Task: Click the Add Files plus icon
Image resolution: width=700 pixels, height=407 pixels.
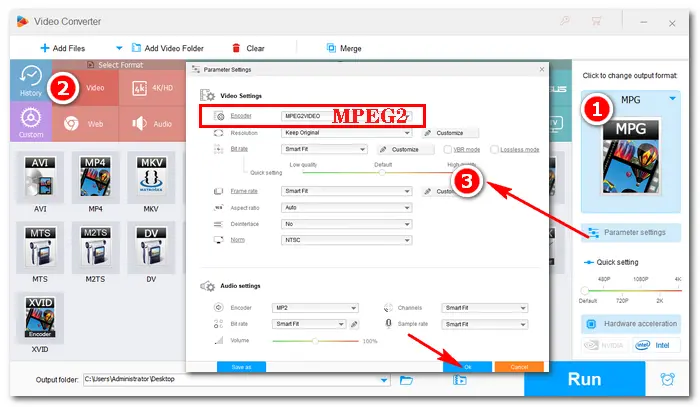Action: pyautogui.click(x=44, y=48)
